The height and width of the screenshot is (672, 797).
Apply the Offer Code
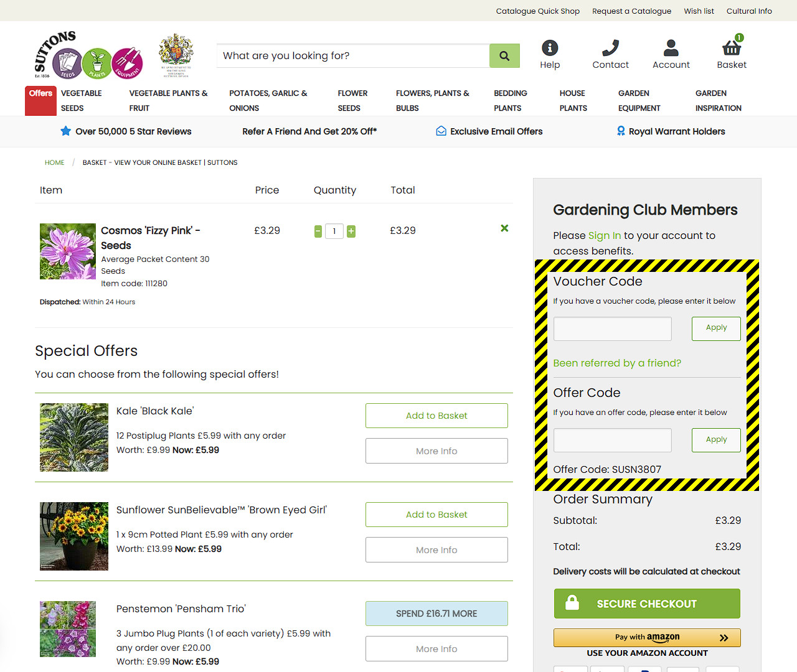click(x=716, y=440)
